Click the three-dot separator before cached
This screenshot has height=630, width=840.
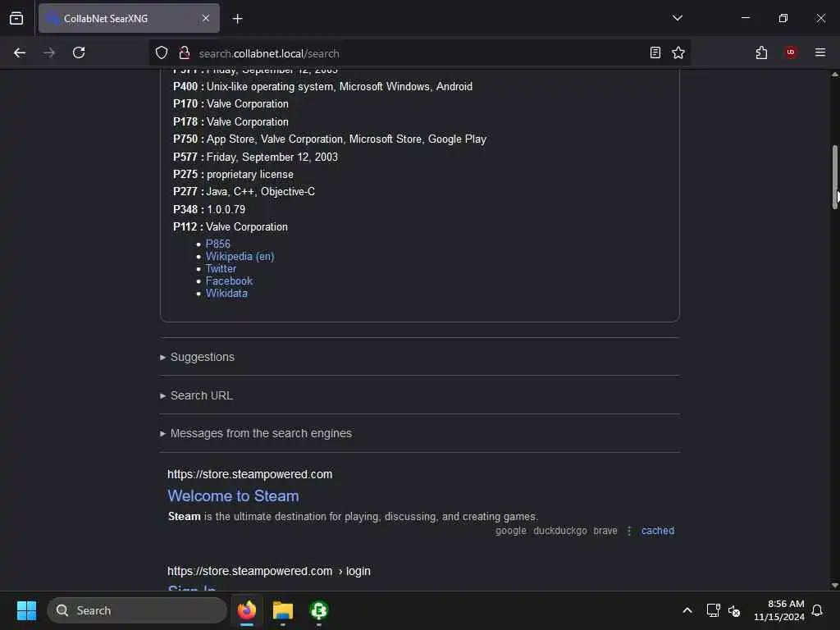pos(629,531)
